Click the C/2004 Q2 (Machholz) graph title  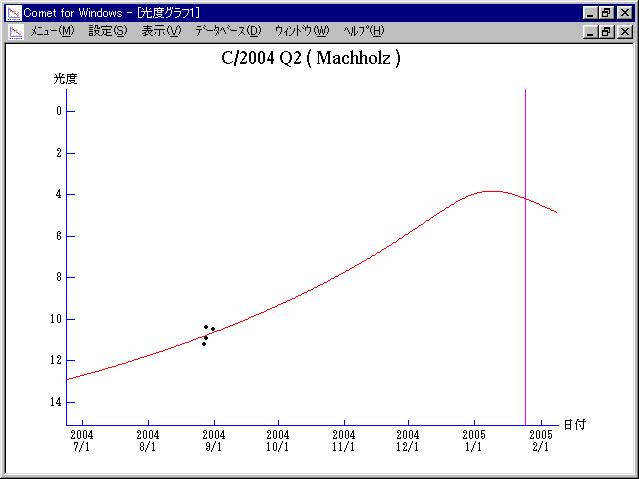(x=311, y=58)
